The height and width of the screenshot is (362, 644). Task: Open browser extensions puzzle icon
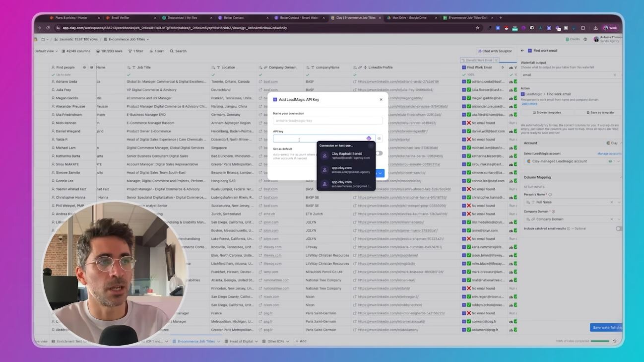coord(583,28)
